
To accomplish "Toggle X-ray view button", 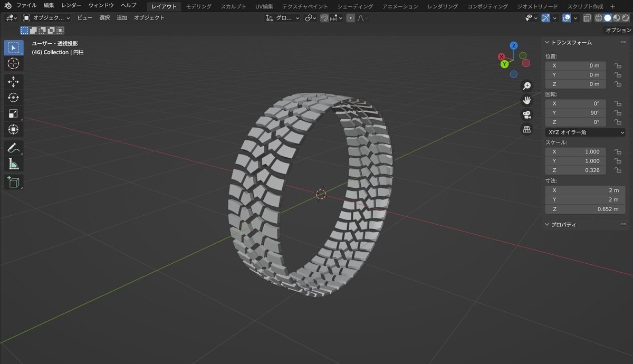I will pos(587,18).
